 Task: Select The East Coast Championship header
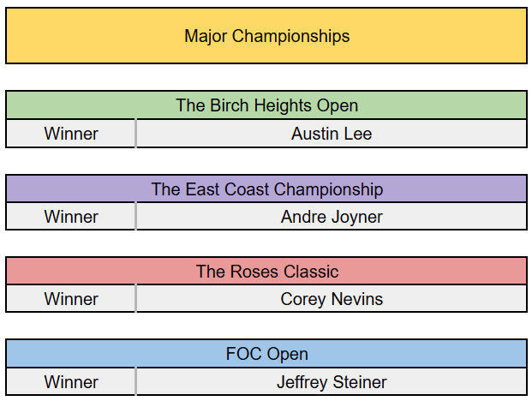tap(266, 189)
